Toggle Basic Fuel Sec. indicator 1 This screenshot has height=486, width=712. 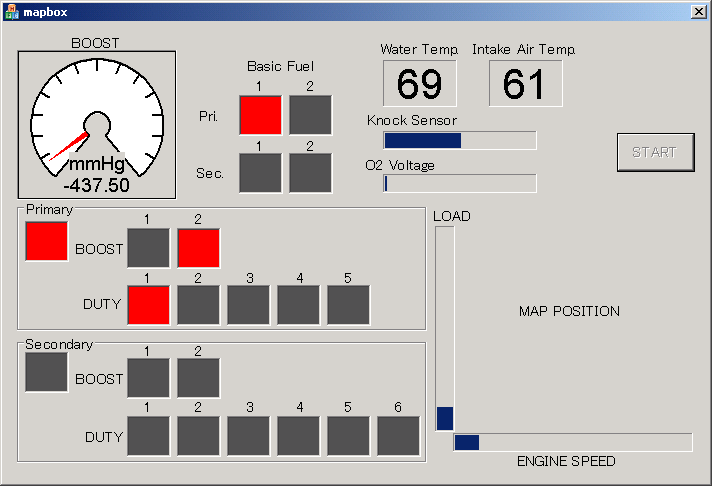(x=260, y=173)
